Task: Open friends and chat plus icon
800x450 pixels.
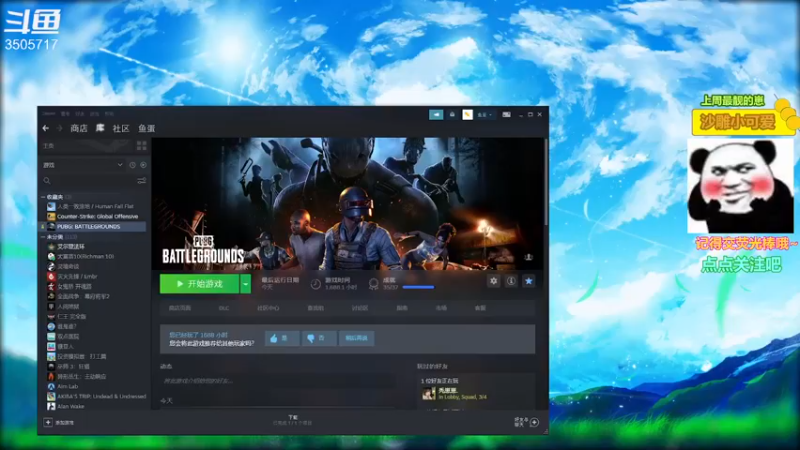Action: coord(534,422)
